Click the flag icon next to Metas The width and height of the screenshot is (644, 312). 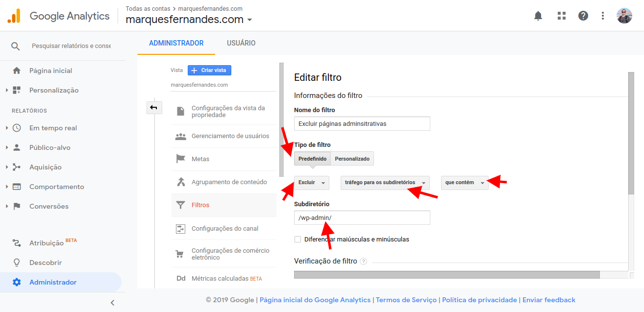[x=181, y=159]
